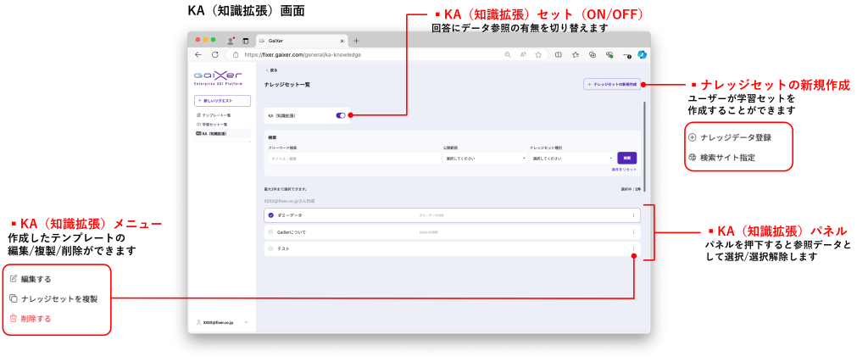Open the more options menu for テスト
Viewport: 868px width, 362px height.
[x=633, y=248]
